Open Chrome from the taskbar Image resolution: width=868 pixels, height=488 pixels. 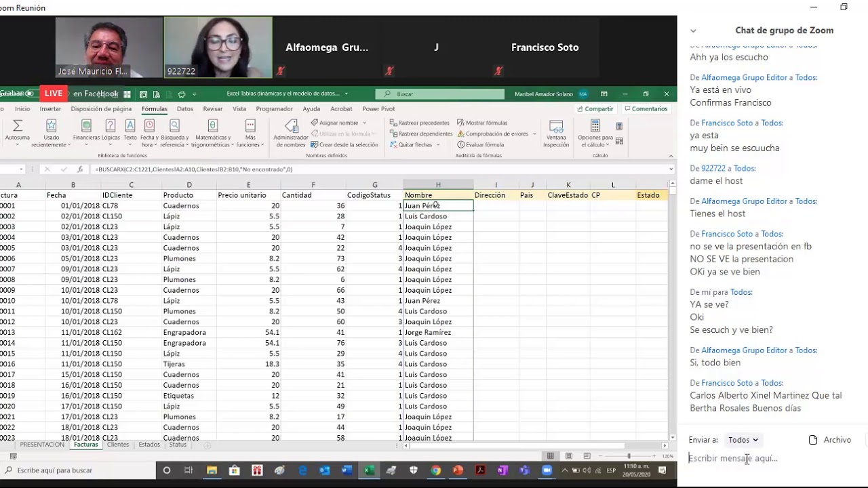pyautogui.click(x=435, y=470)
